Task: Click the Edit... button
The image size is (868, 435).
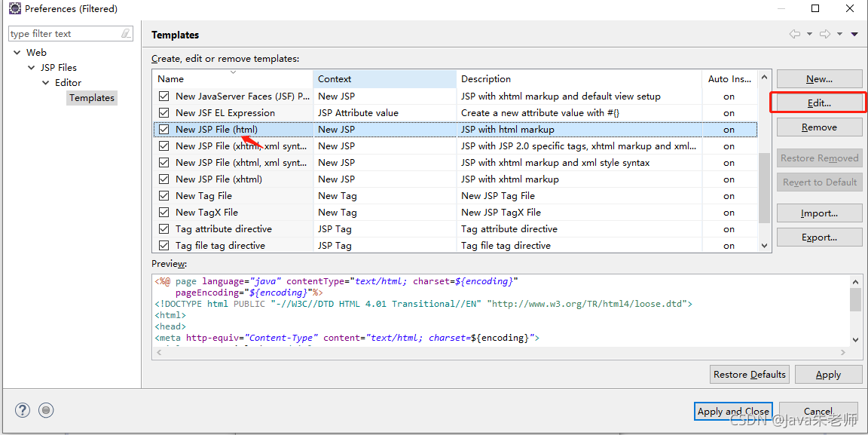Action: coord(819,103)
